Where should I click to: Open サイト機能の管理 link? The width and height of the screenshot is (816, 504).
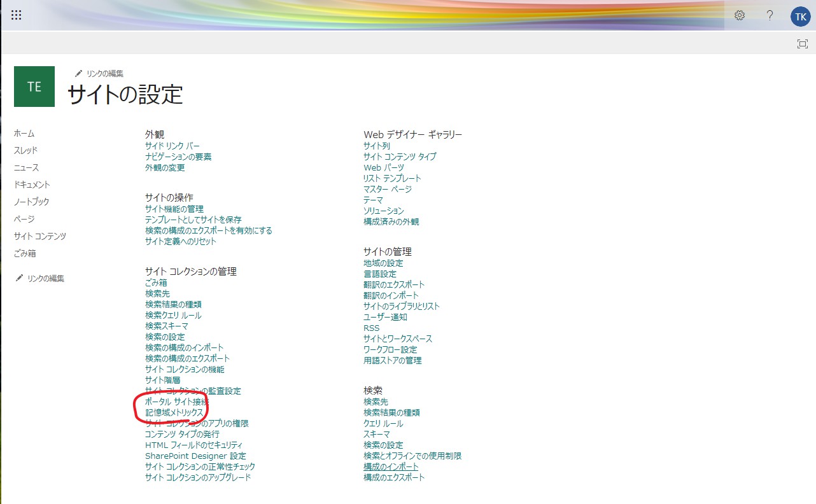point(174,209)
